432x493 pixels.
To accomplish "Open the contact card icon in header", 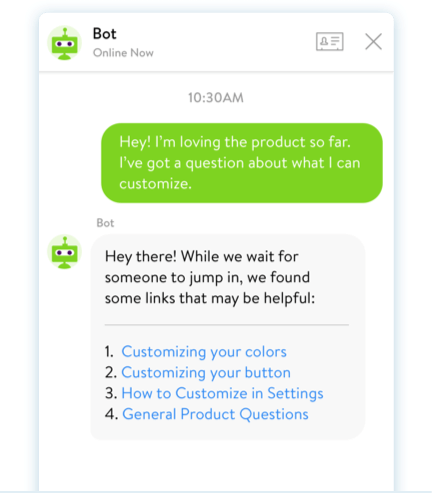I will tap(330, 42).
